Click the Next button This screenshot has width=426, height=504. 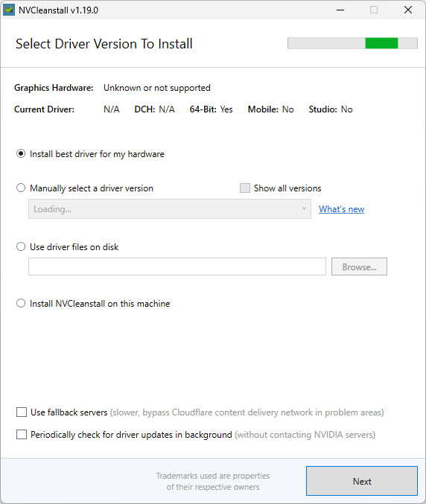[362, 481]
